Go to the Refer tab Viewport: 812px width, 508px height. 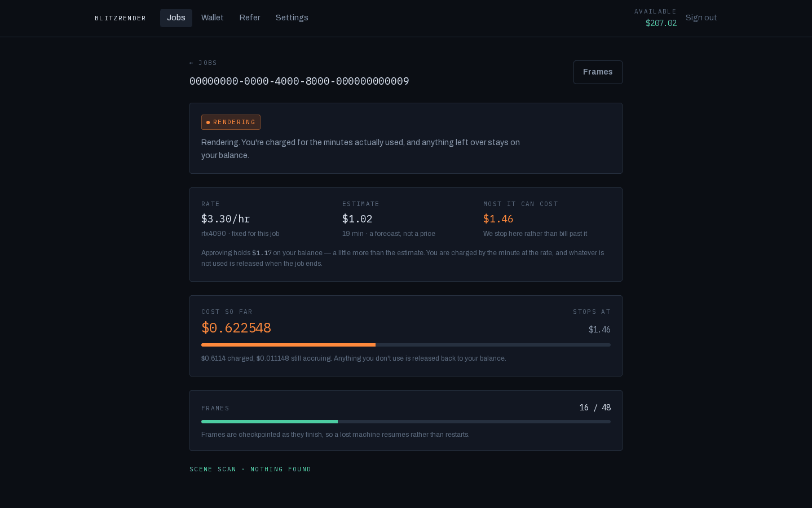click(250, 18)
